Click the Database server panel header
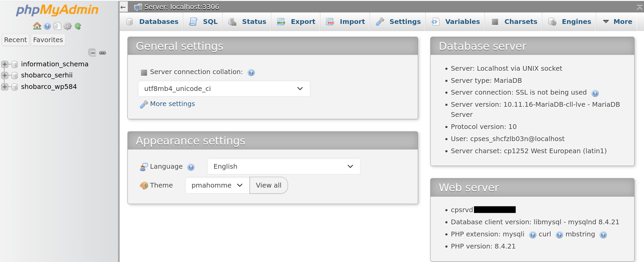 (x=532, y=46)
